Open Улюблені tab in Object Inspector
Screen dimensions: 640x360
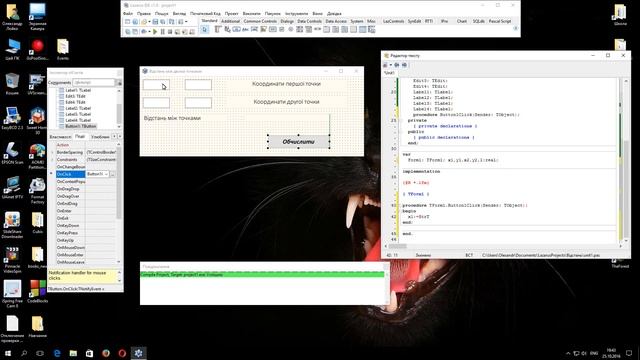(x=100, y=137)
